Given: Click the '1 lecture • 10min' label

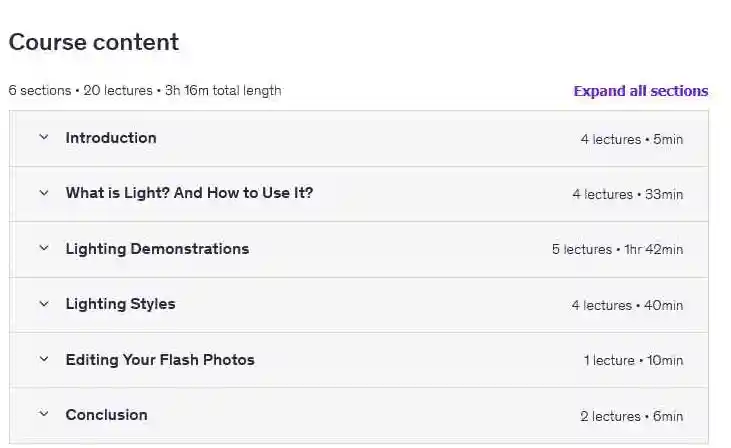Looking at the screenshot, I should click(633, 360).
